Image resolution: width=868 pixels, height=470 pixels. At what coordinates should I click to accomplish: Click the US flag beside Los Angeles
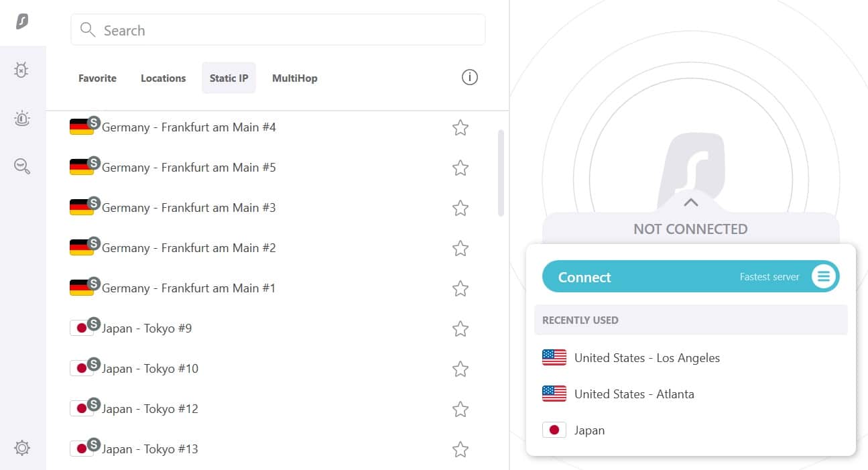[554, 358]
